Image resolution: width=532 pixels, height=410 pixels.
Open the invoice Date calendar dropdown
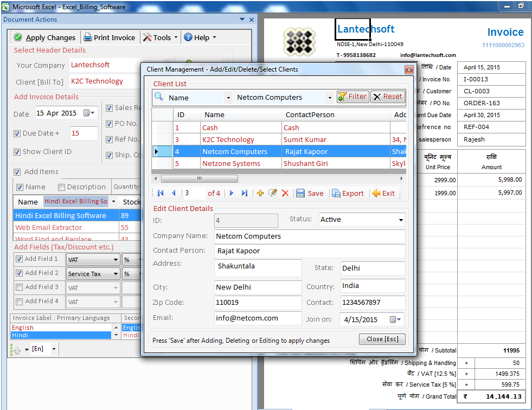[89, 113]
